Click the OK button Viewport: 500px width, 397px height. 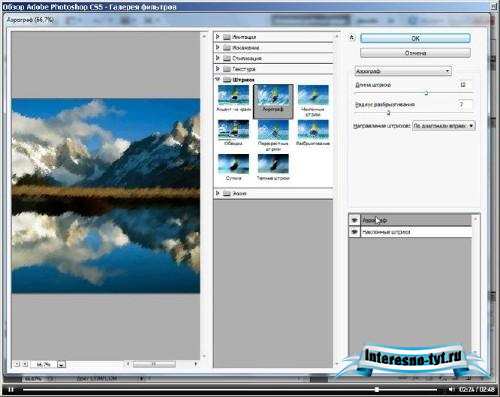(x=415, y=38)
